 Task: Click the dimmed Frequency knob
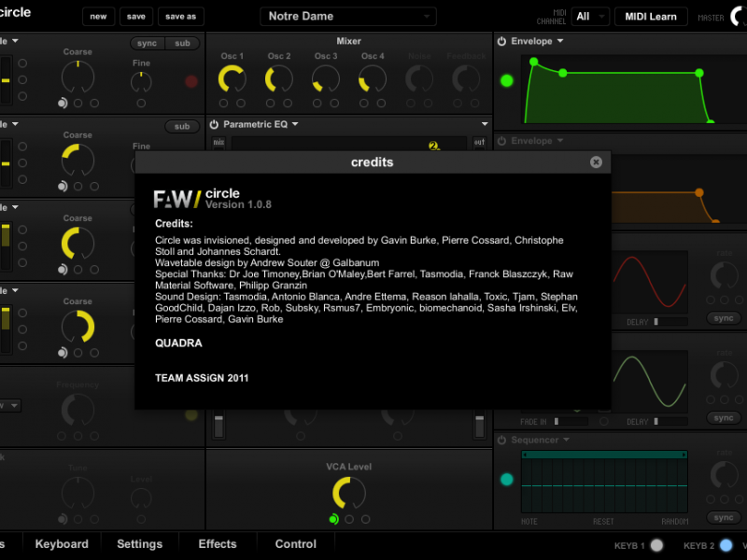(x=78, y=410)
